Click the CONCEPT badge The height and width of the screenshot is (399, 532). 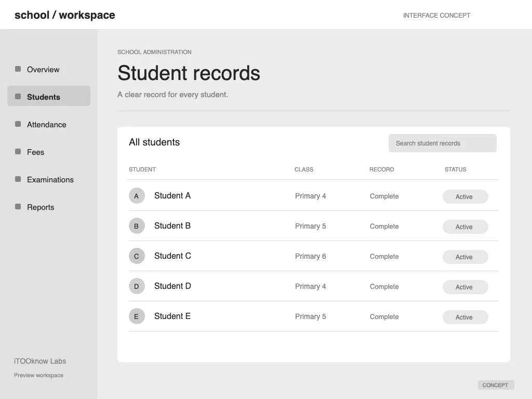496,385
